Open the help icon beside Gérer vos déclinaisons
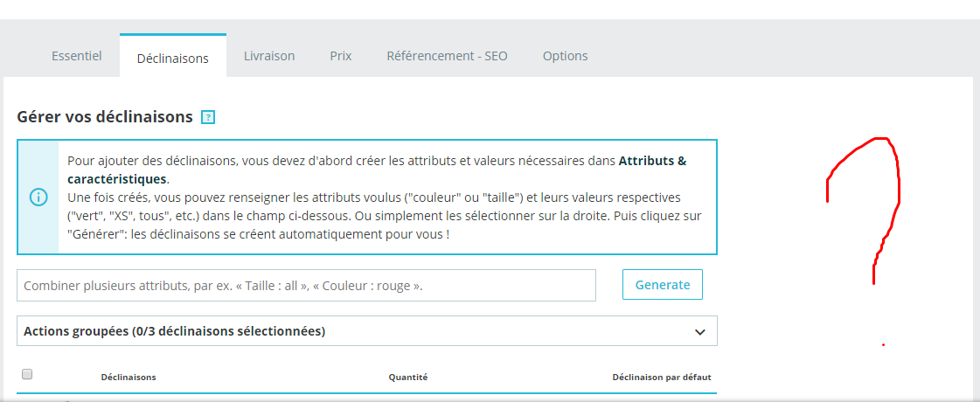The height and width of the screenshot is (402, 980). pos(208,117)
